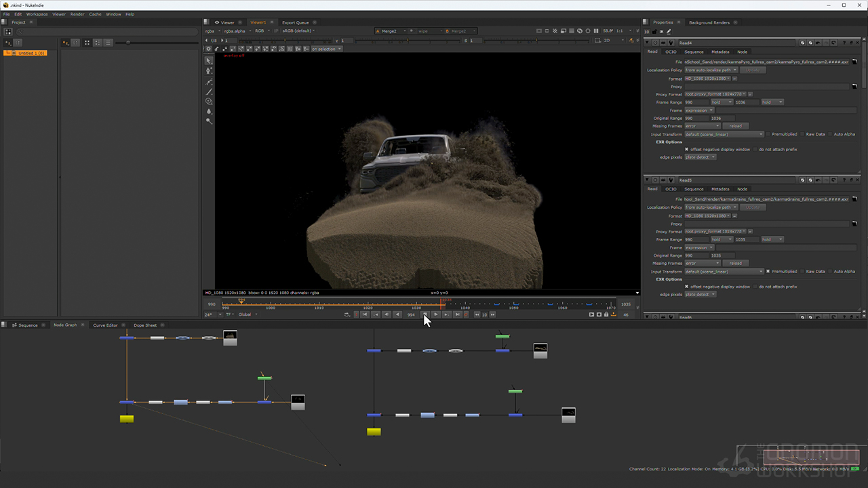
Task: Enable Auto Alpha checkbox in Read4
Action: point(830,134)
